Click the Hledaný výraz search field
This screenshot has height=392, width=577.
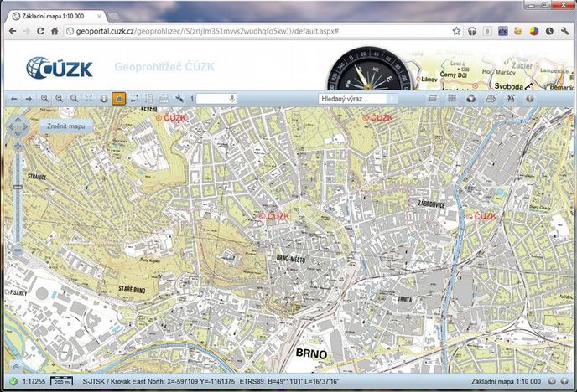click(x=352, y=99)
